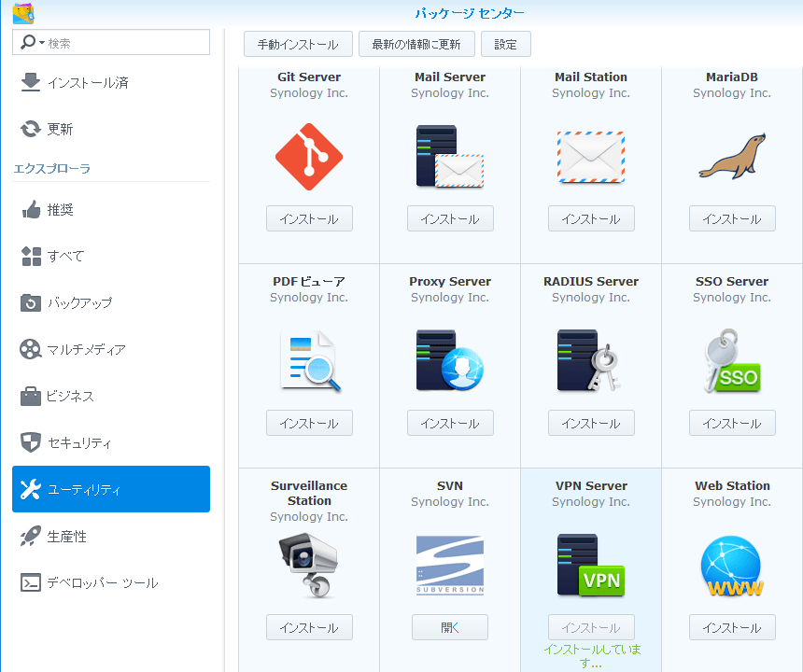Viewport: 803px width, 672px height.
Task: Click the Web Station globe icon
Action: 732,566
